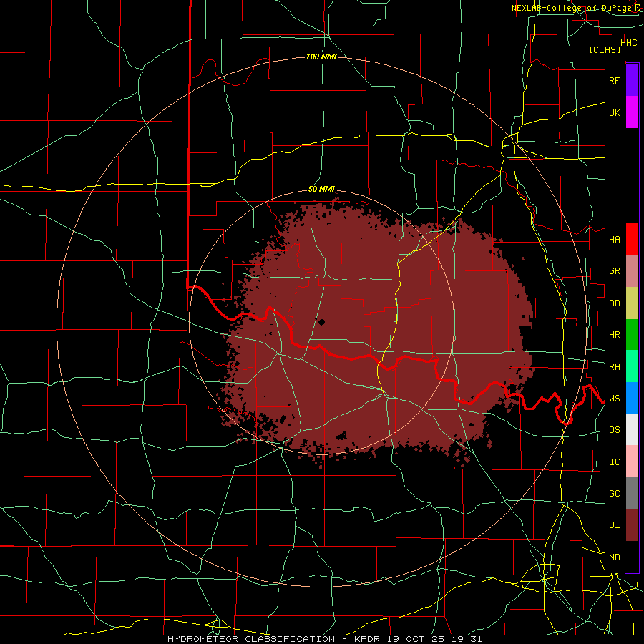Click the BD legend label
Viewport: 644px width, 644px height.
click(614, 303)
